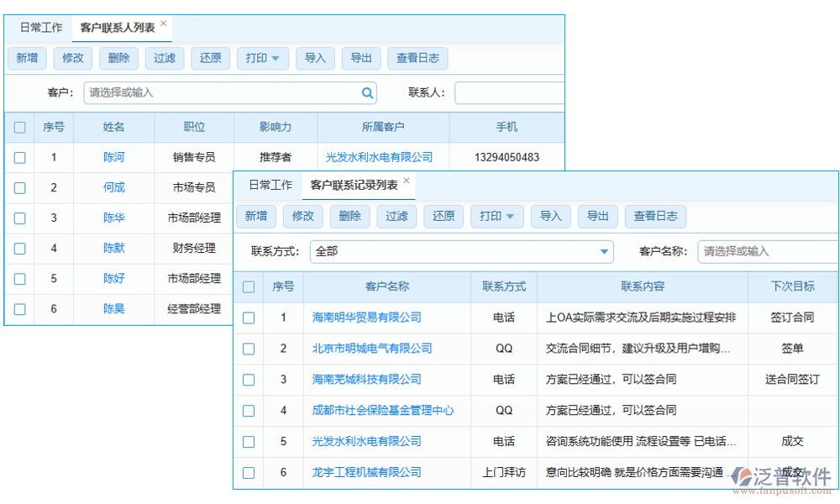Open the 陈华 contact link
The height and width of the screenshot is (504, 840).
point(113,218)
